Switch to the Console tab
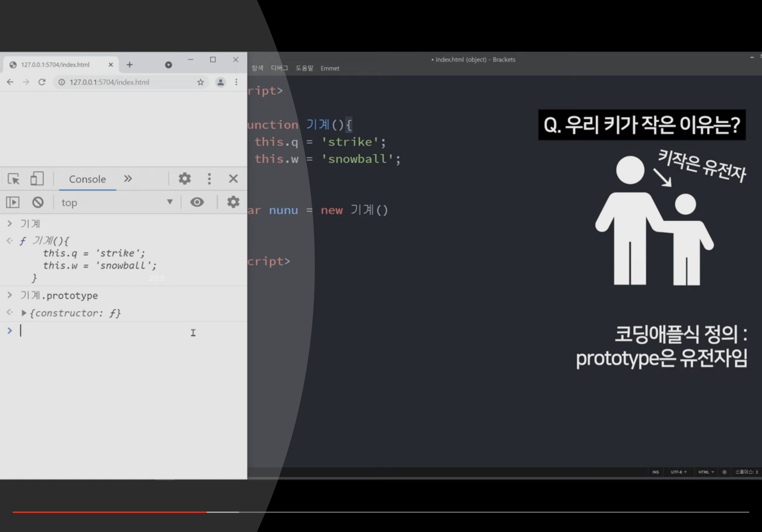762x532 pixels. (87, 179)
